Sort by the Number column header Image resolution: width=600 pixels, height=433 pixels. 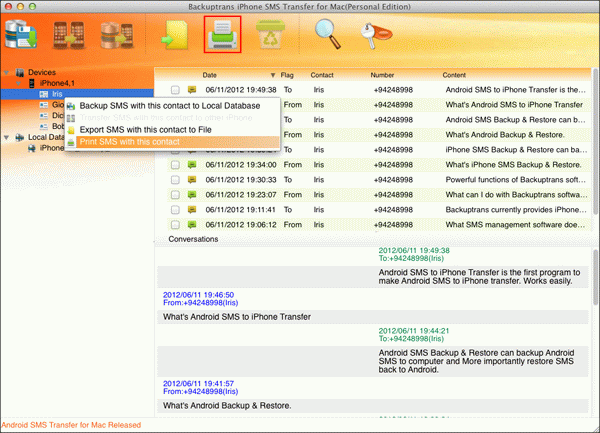(382, 75)
